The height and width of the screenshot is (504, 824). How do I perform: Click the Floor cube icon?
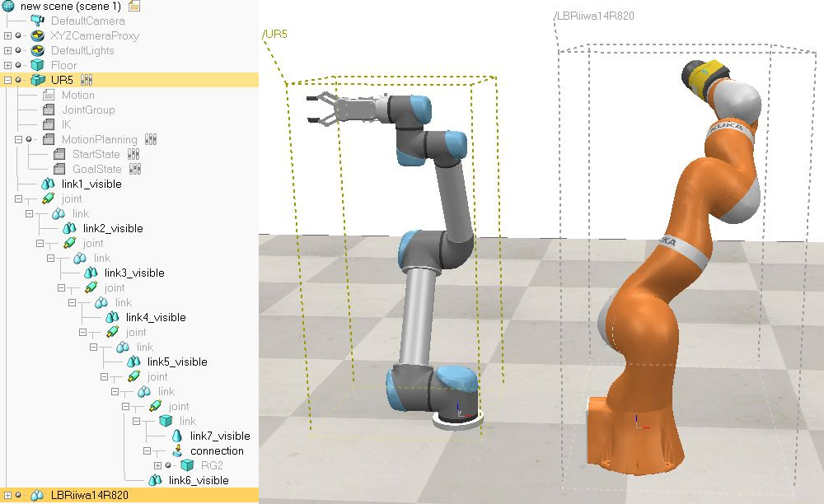coord(37,65)
